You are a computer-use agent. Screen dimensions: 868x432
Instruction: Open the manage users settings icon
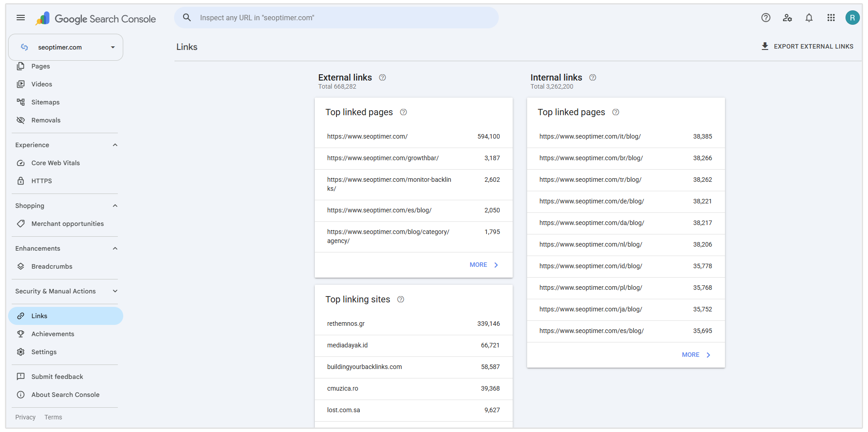[787, 18]
